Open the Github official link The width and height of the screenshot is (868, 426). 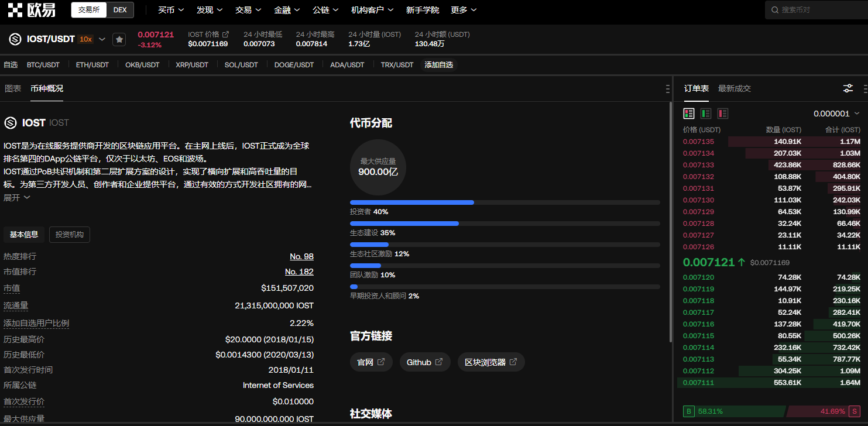[425, 362]
